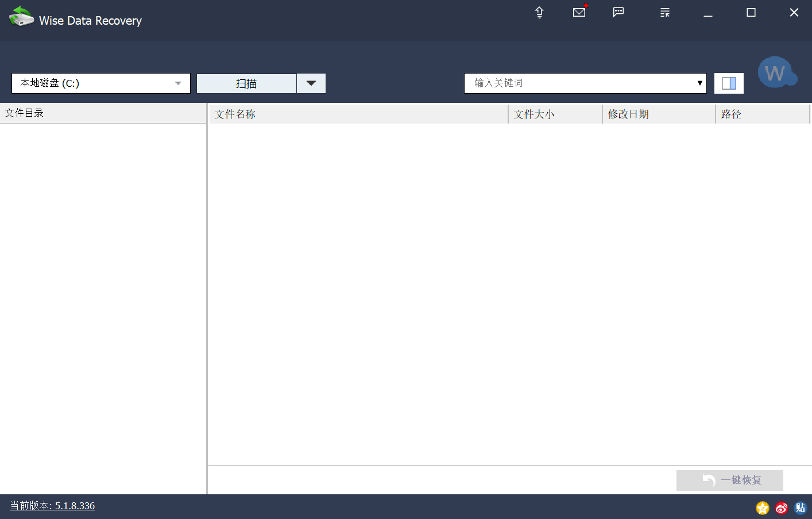
Task: Expand the keyword search dropdown arrow
Action: click(699, 83)
